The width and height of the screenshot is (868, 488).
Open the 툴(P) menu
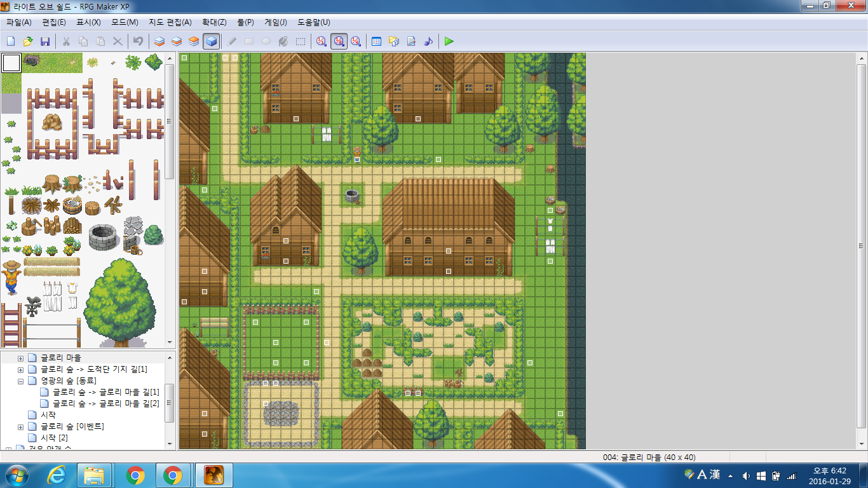point(245,22)
